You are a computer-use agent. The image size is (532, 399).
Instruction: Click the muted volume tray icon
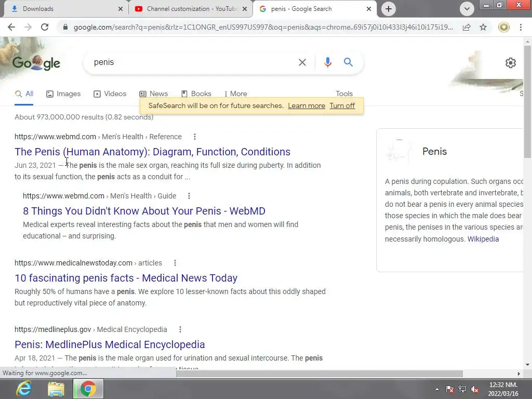(475, 389)
